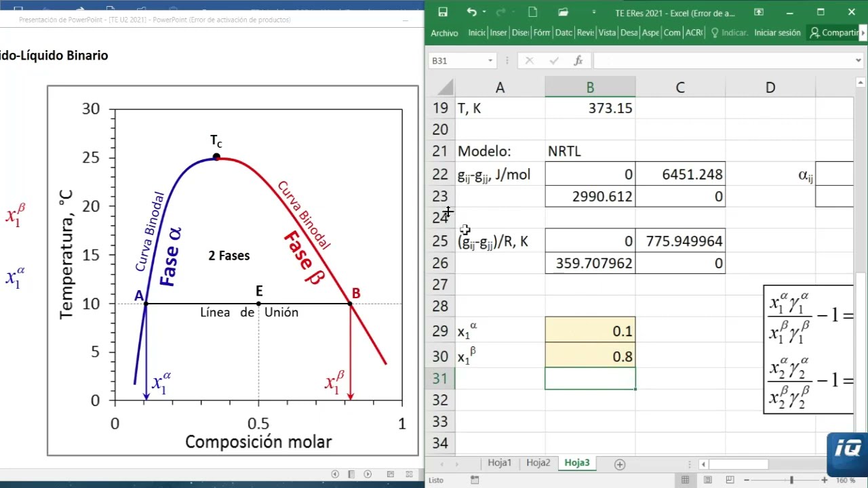Open the Fórmulas ribbon tab
The image size is (868, 488).
click(542, 33)
